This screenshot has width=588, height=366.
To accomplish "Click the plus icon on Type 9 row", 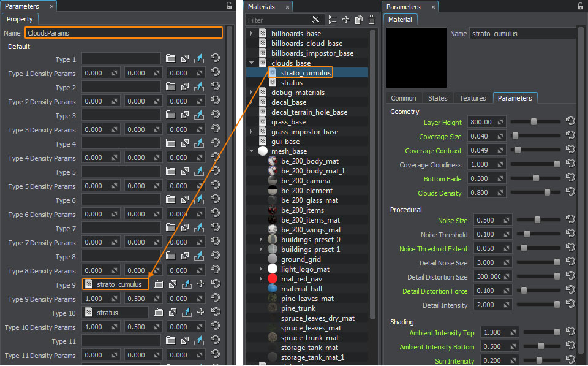I will click(200, 284).
